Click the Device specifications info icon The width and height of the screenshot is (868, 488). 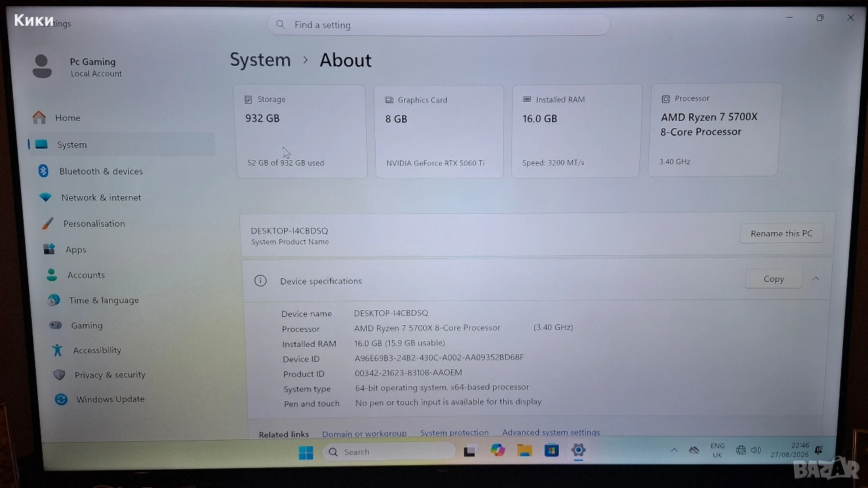tap(260, 280)
